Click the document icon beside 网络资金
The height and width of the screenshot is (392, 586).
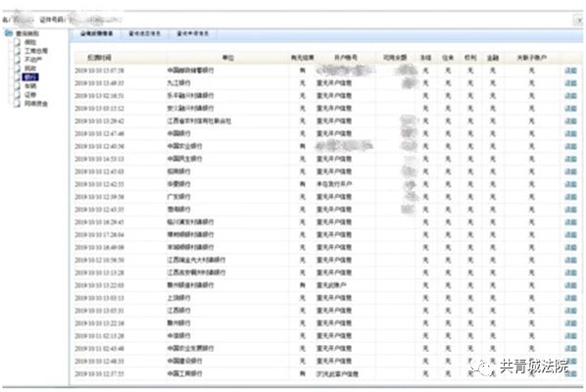[x=18, y=104]
